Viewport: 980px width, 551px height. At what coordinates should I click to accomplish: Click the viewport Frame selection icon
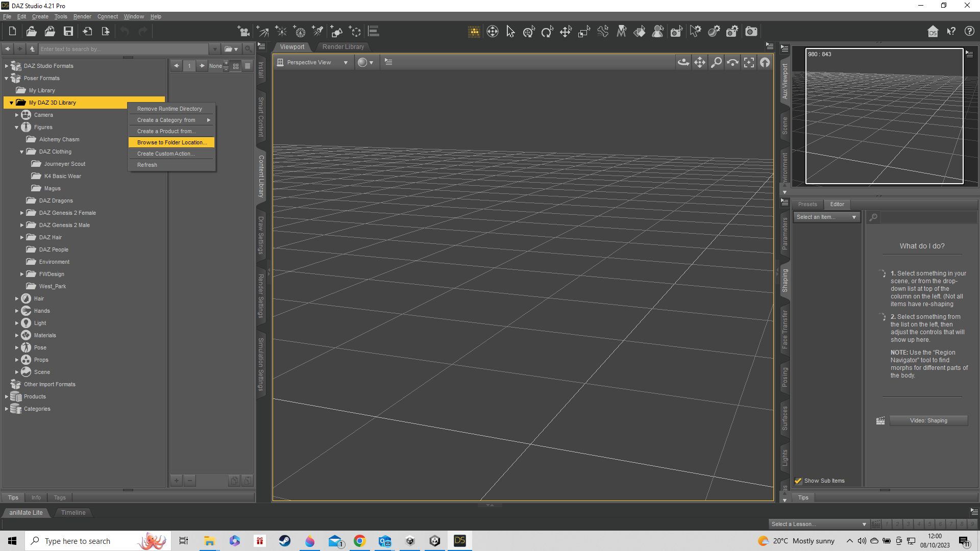coord(749,62)
